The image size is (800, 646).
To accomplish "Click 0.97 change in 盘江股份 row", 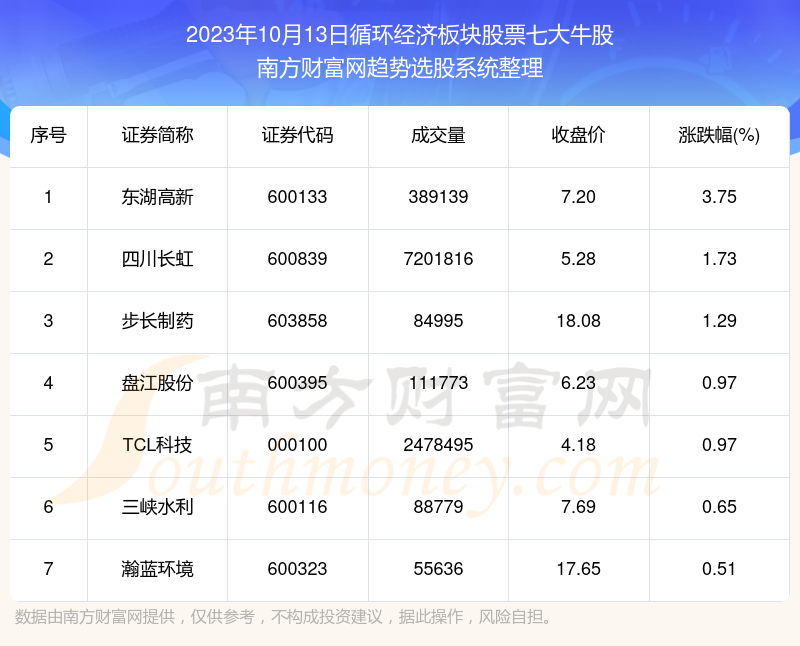I will (x=719, y=383).
